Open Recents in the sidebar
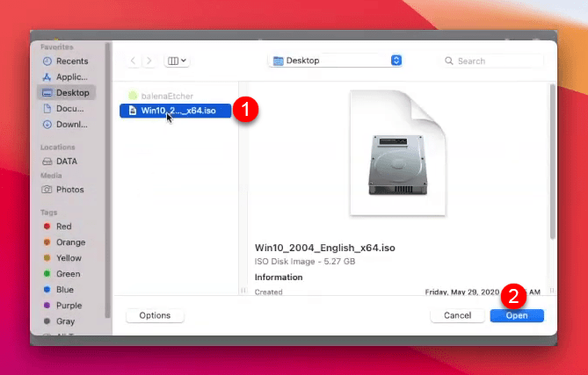Image resolution: width=588 pixels, height=375 pixels. pyautogui.click(x=66, y=61)
